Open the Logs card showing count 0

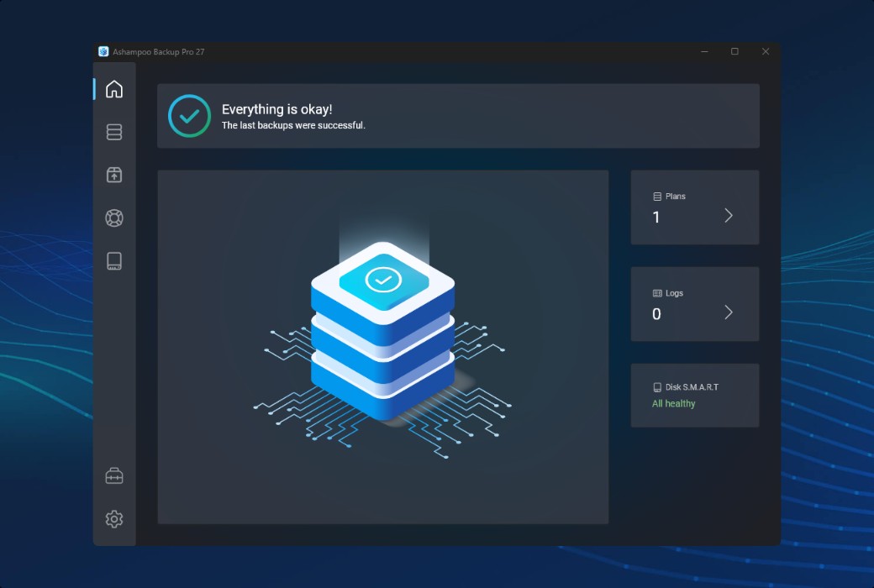point(695,304)
